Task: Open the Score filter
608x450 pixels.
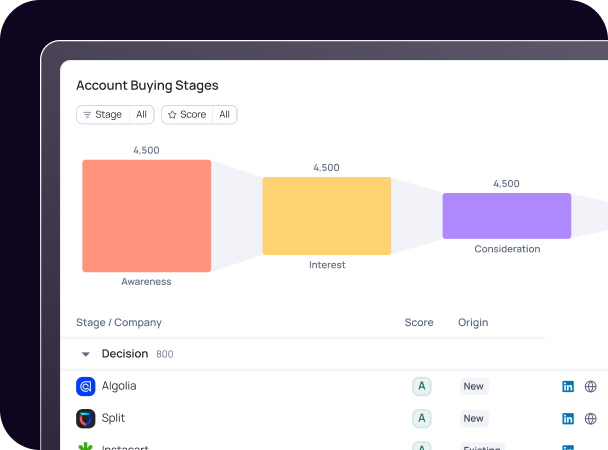Action: [x=199, y=115]
